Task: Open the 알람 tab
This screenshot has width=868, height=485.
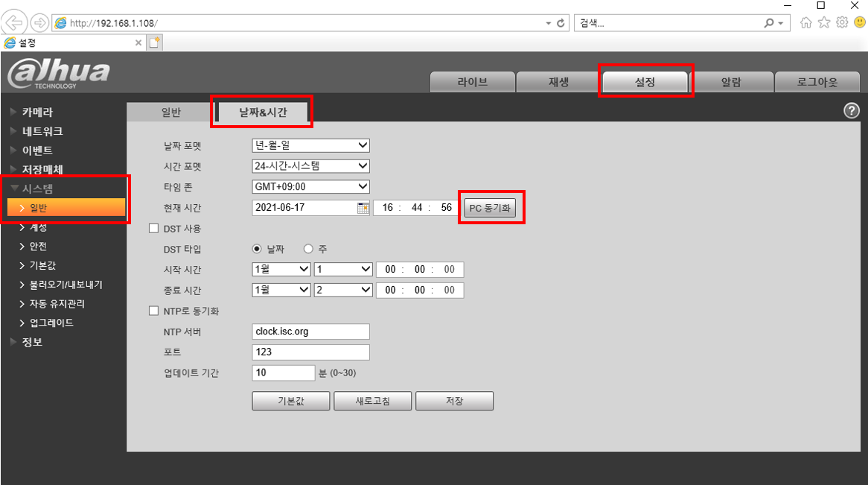Action: [x=731, y=82]
